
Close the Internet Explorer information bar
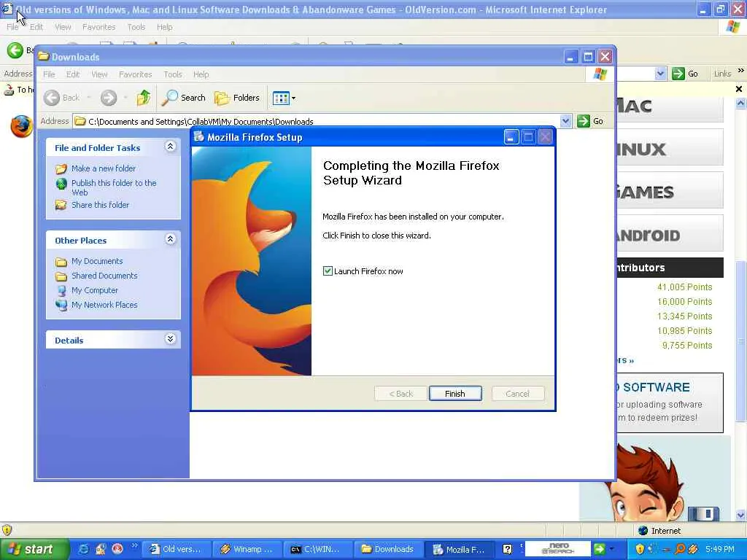point(739,89)
